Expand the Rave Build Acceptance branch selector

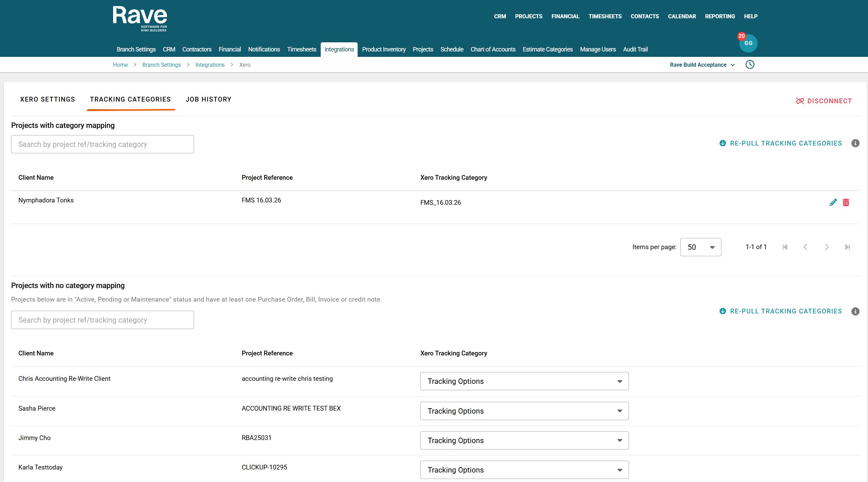pos(702,65)
